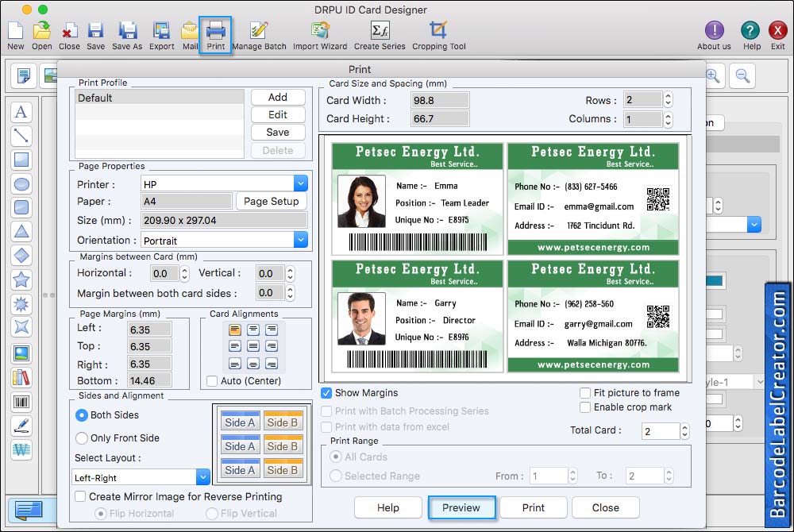Screen dimensions: 794x532
Task: Adjust Horizontal margin stepper
Action: pyautogui.click(x=185, y=274)
